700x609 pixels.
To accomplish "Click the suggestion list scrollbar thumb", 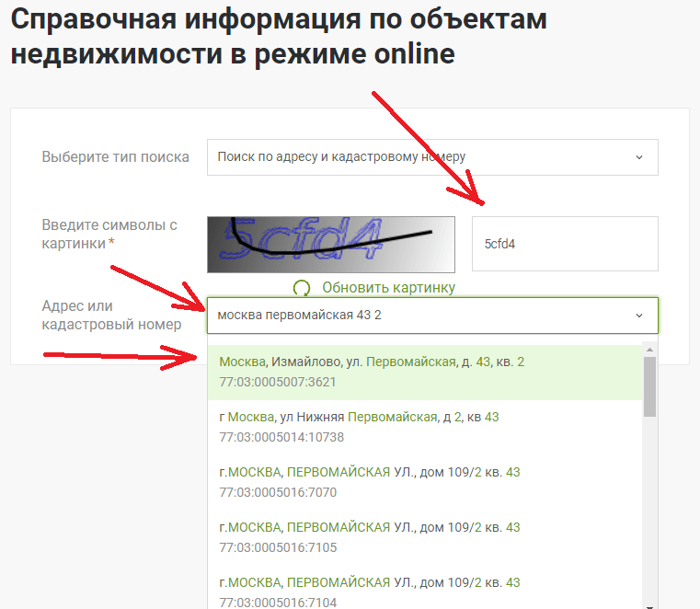I will (x=649, y=386).
